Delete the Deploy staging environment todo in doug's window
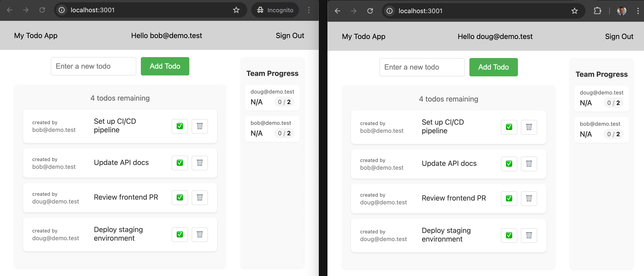 529,235
